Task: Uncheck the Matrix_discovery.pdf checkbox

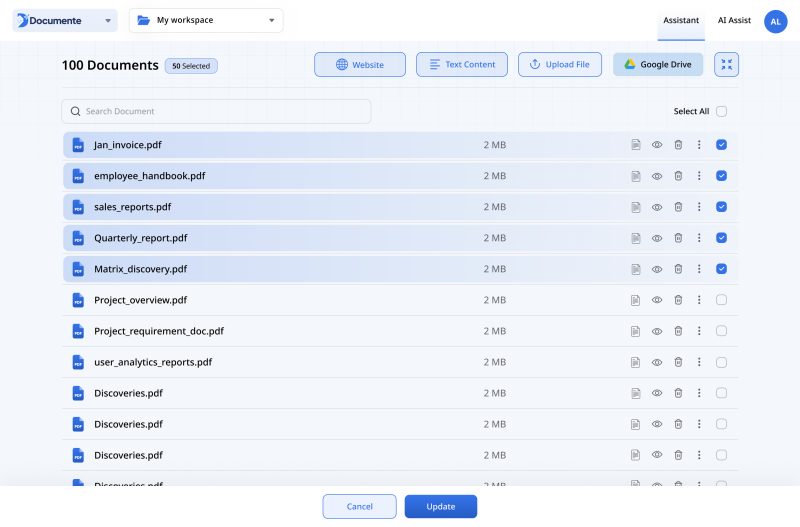Action: coord(721,269)
